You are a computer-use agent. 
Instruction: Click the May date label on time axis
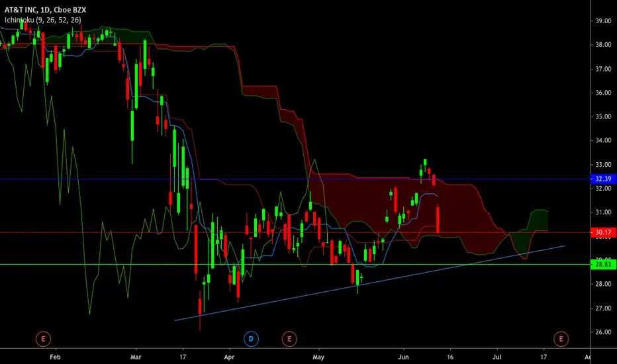tap(318, 357)
